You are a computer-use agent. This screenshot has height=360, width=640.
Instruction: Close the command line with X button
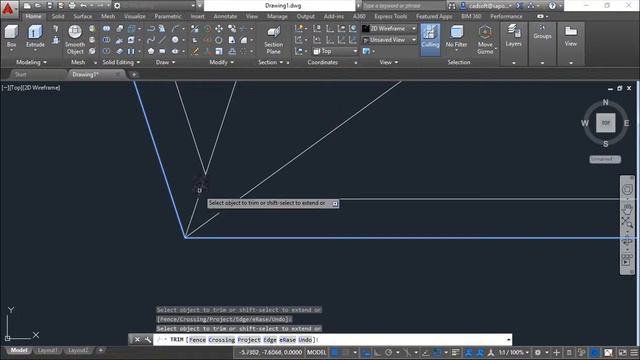(x=138, y=340)
